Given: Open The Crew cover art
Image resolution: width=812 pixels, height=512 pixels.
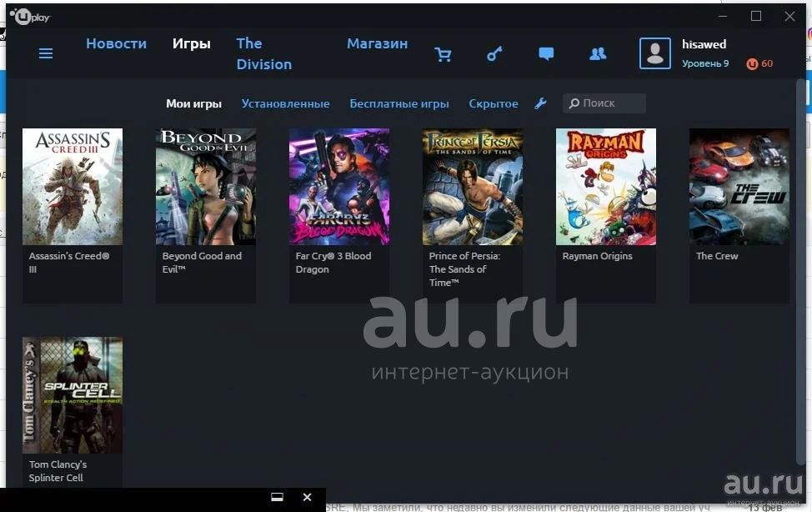Looking at the screenshot, I should (739, 187).
